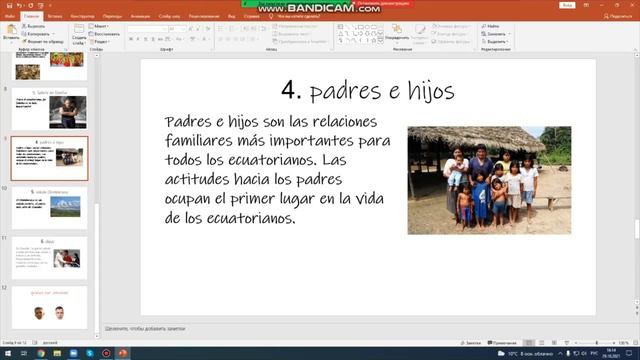
Task: Click the slide title "4. padres e hijos"
Action: click(x=368, y=90)
